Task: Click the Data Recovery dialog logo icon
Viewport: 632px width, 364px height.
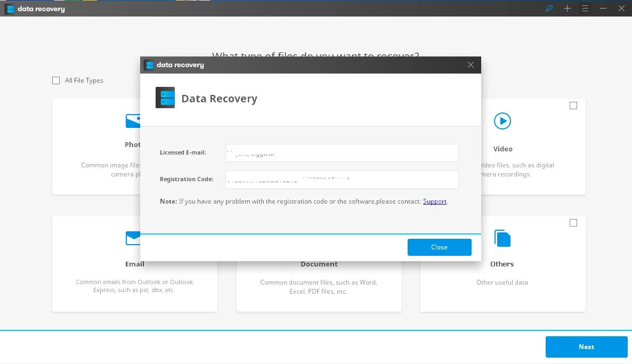Action: [x=165, y=98]
